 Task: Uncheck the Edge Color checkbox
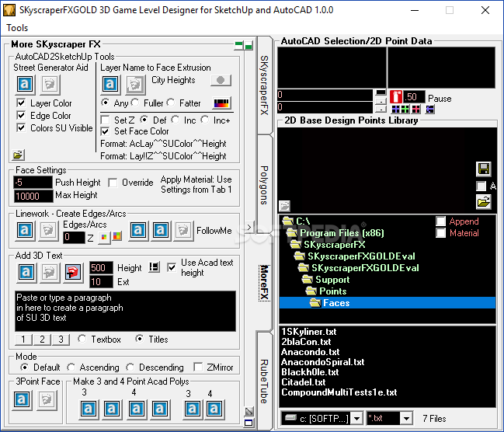[x=21, y=115]
